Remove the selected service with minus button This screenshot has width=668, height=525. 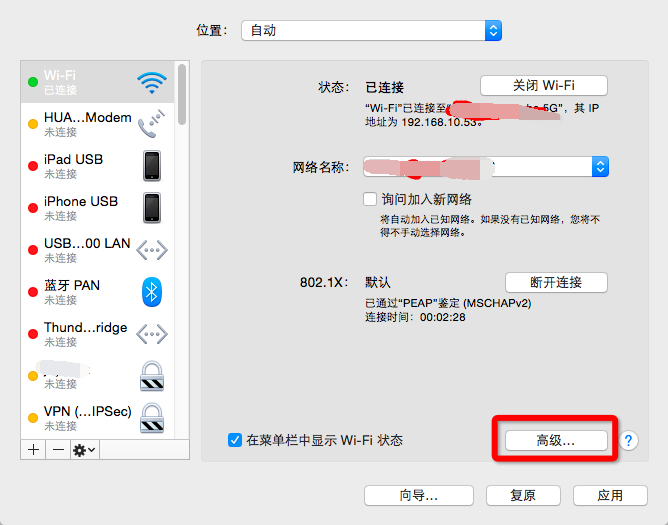pos(59,450)
